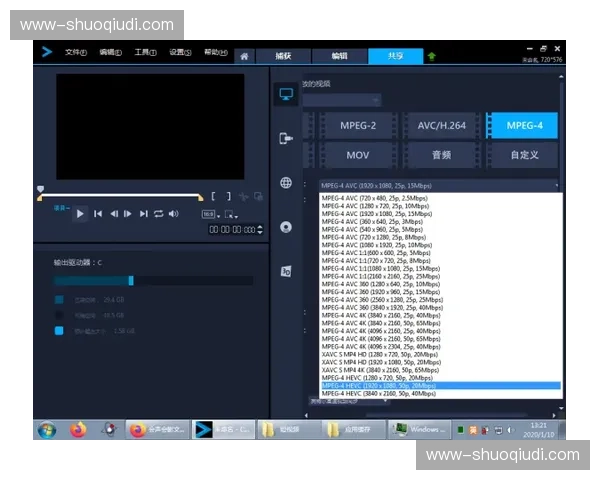Image resolution: width=600 pixels, height=480 pixels.
Task: Select the Device output icon in share sidebar
Action: click(286, 138)
